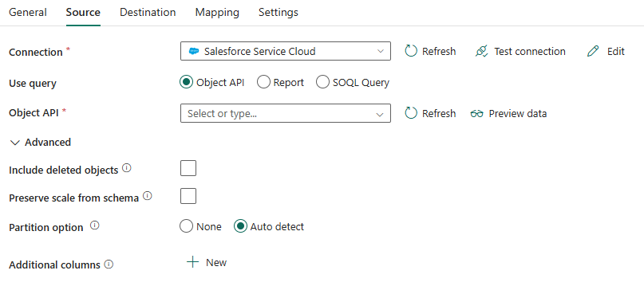
Task: Click the plus icon for new additional column
Action: click(192, 263)
